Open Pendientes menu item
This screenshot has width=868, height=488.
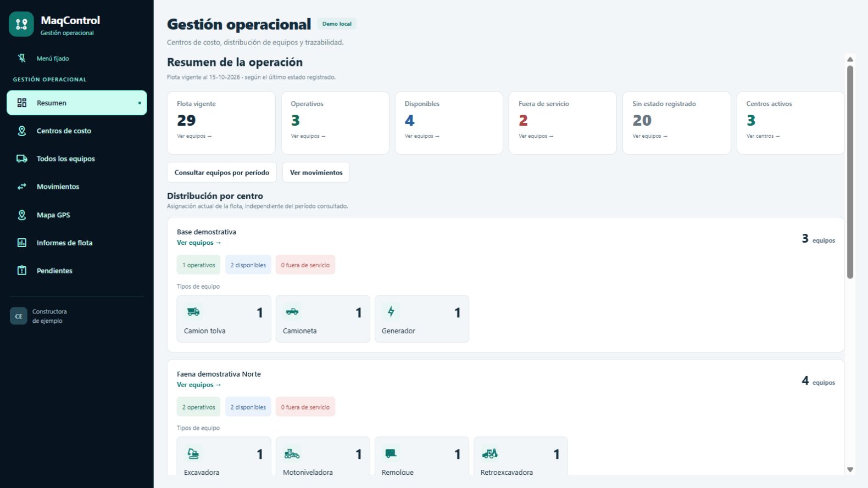[77, 271]
